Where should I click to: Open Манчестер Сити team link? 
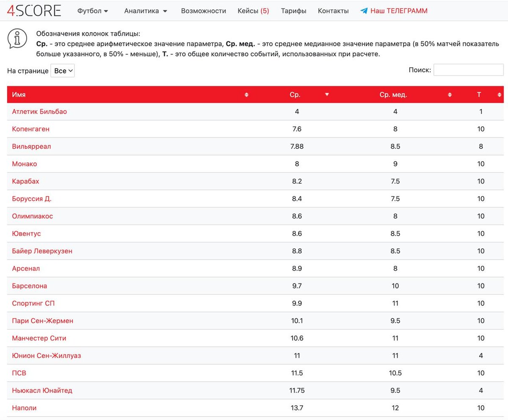pos(39,338)
